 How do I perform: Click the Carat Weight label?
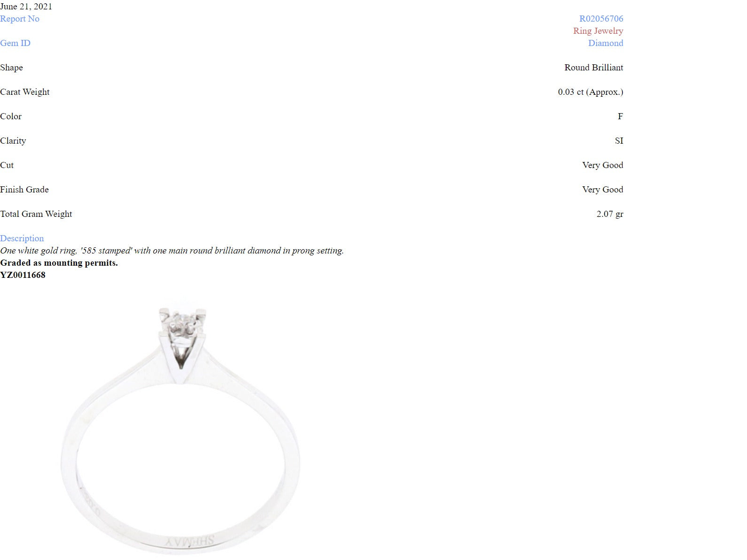[x=24, y=92]
